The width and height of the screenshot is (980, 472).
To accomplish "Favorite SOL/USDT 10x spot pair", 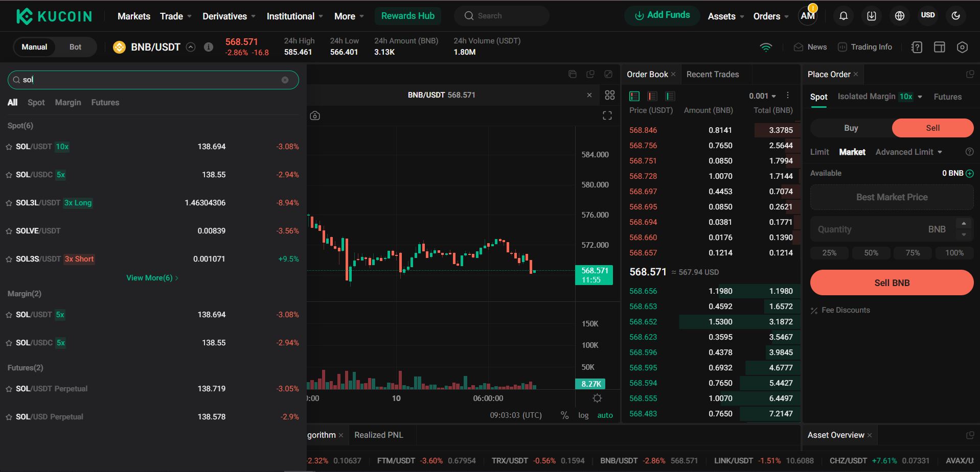I will (9, 147).
